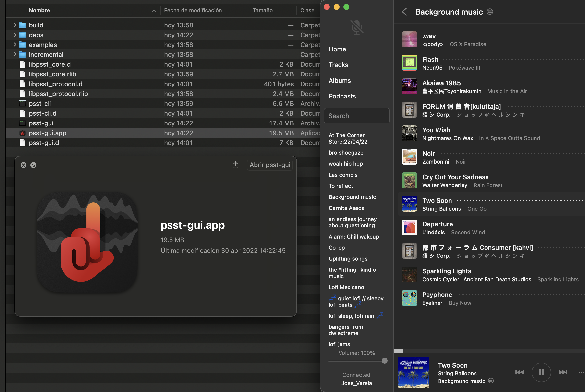585x392 pixels.
Task: Open the Podcasts section
Action: [342, 96]
